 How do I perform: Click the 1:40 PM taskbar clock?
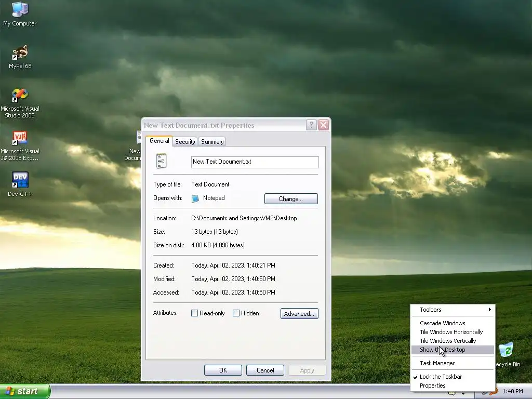(513, 391)
